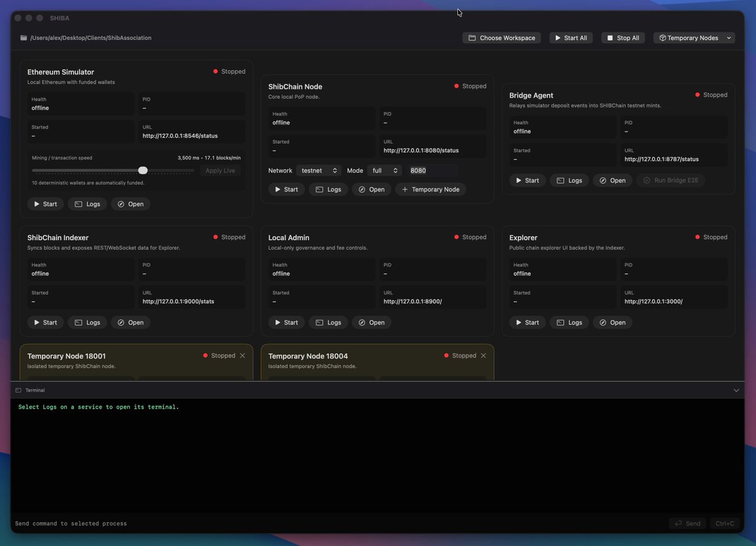Open Logs for Ethereum Simulator
The height and width of the screenshot is (546, 756).
tap(88, 204)
